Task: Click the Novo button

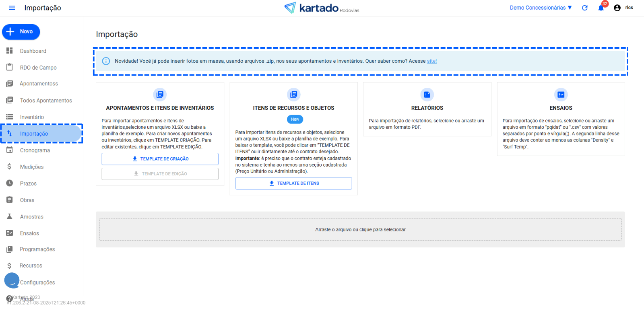Action: coord(21,32)
